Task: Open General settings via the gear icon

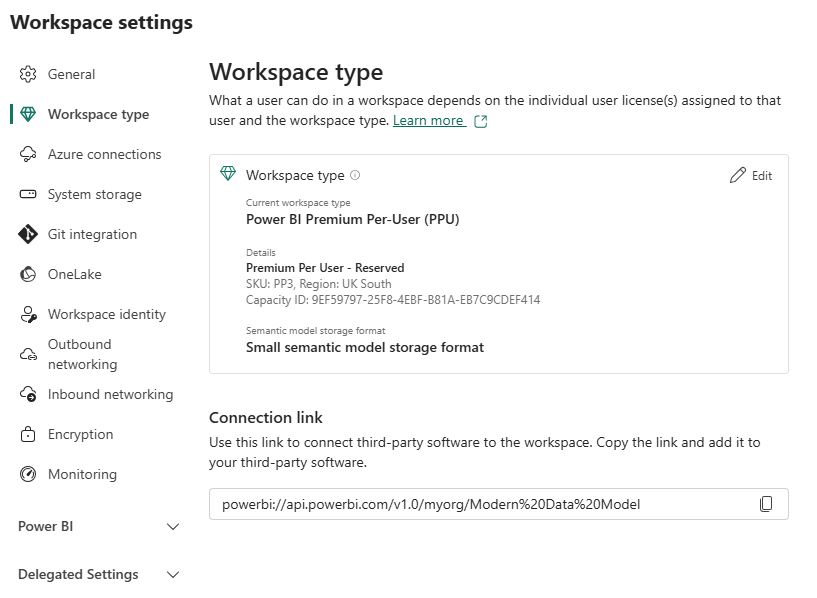Action: click(x=29, y=74)
